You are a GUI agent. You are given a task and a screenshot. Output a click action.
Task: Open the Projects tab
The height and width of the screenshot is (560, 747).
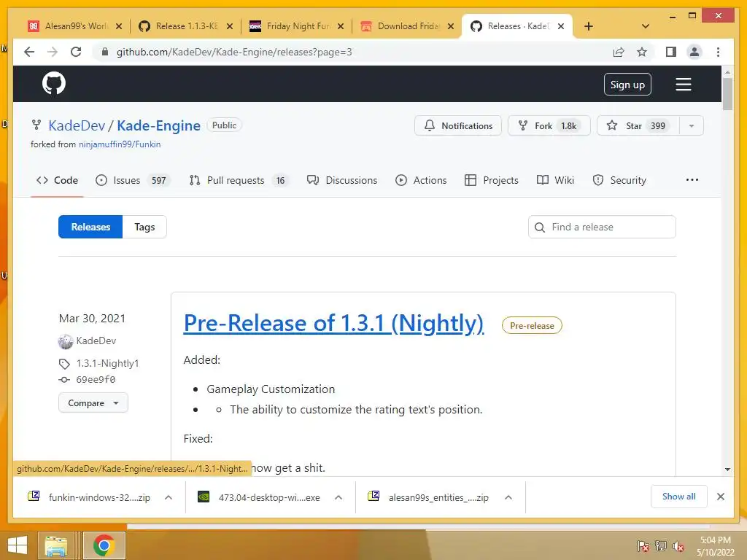click(492, 180)
